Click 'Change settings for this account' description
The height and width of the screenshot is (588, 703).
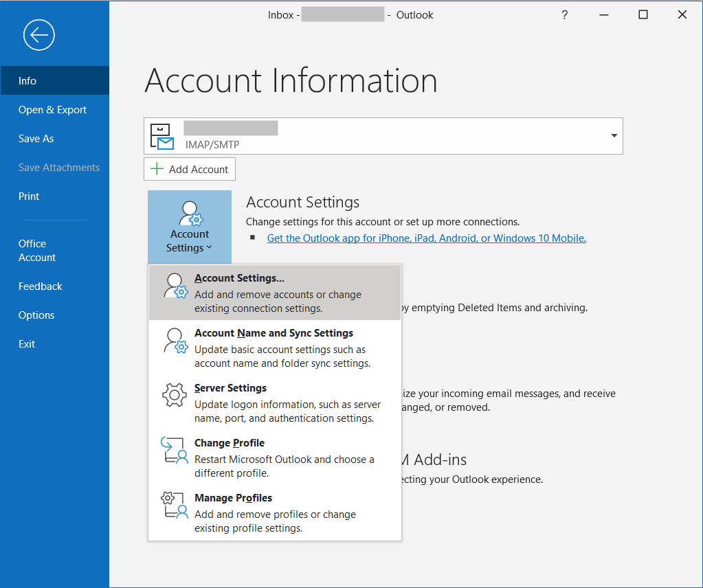[x=383, y=222]
